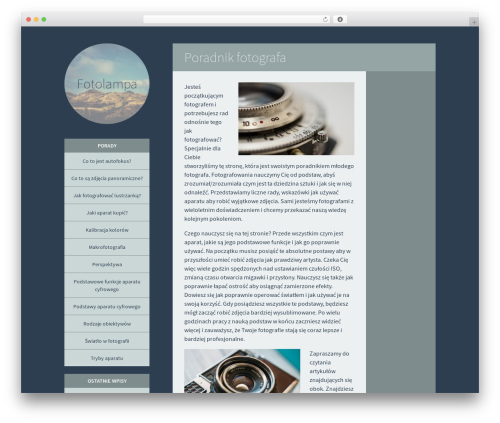500x423 pixels.
Task: Click the red close window button
Action: (29, 20)
